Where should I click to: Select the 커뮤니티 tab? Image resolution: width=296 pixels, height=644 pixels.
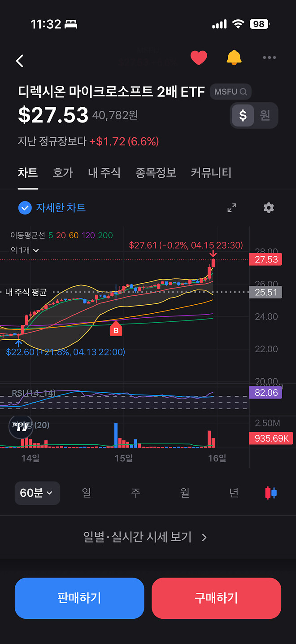(211, 173)
